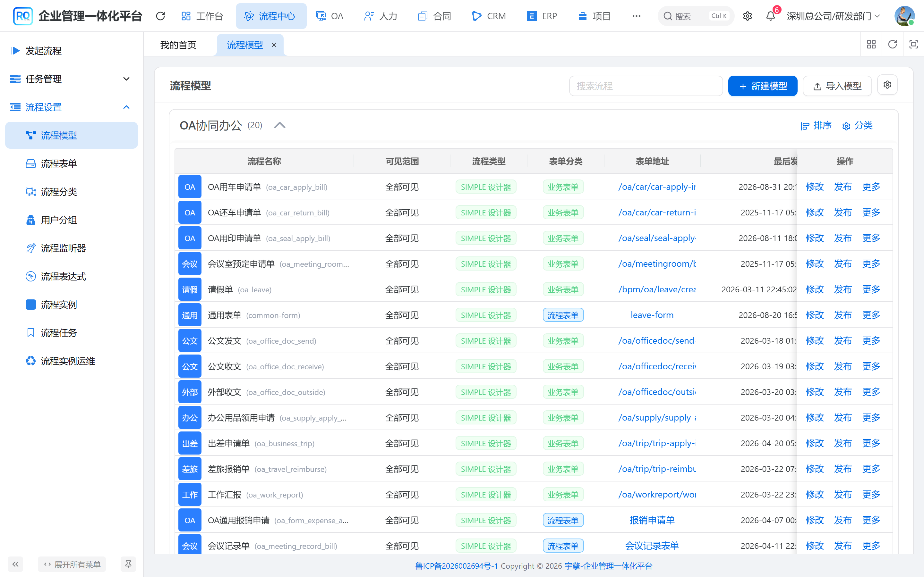Collapse the OA协同办公 category group

[279, 125]
